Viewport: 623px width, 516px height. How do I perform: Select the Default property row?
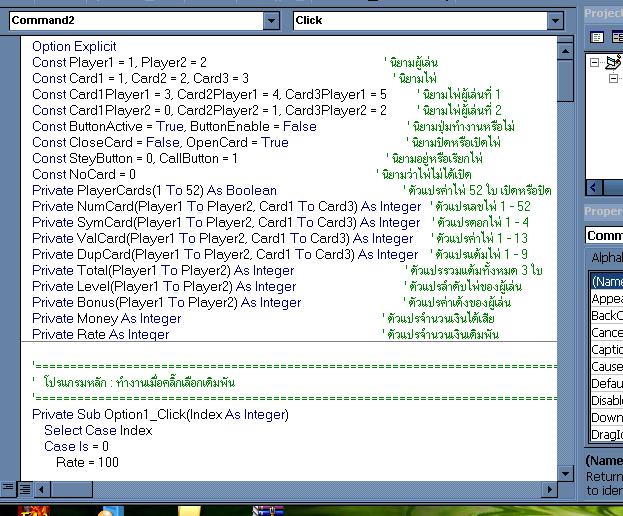click(x=607, y=384)
